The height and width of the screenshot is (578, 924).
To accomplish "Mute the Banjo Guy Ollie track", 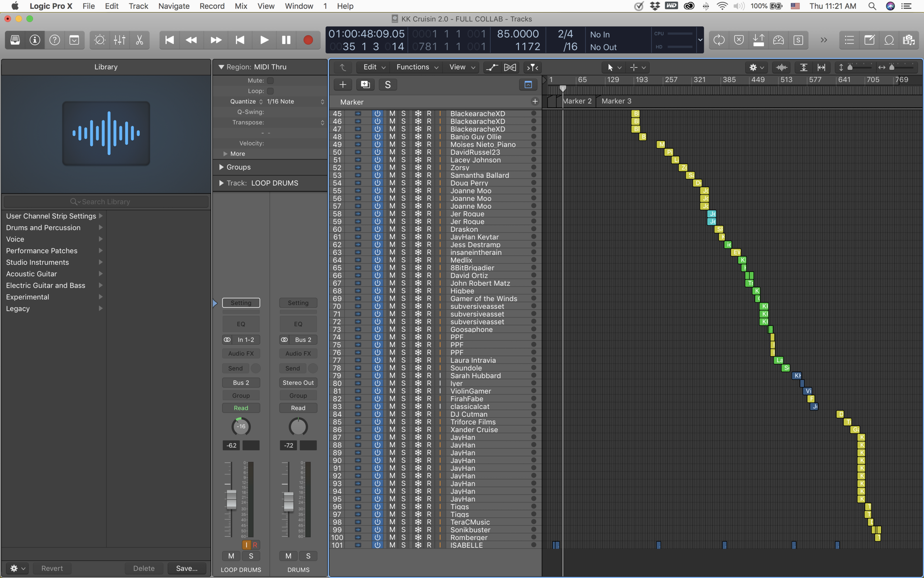I will [x=392, y=136].
